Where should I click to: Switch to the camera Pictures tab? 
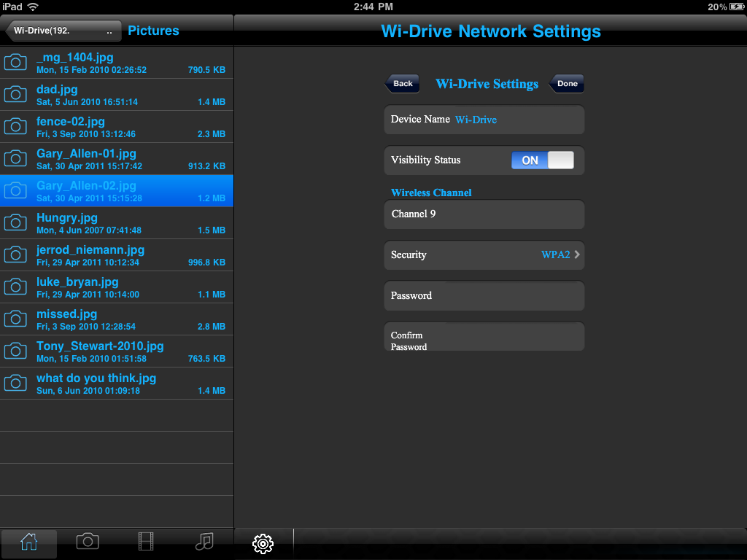[x=88, y=542]
